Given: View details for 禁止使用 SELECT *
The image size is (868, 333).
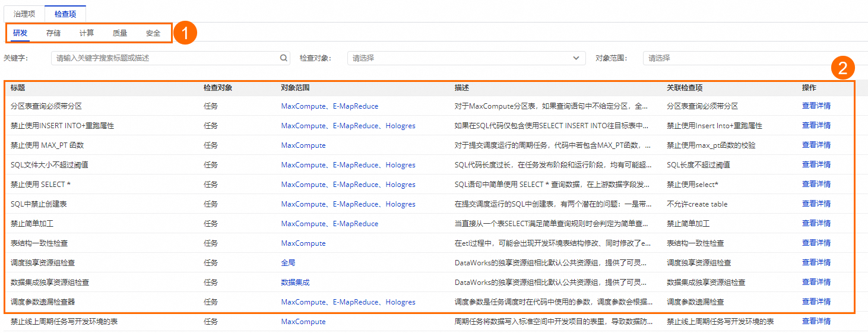Looking at the screenshot, I should point(816,184).
